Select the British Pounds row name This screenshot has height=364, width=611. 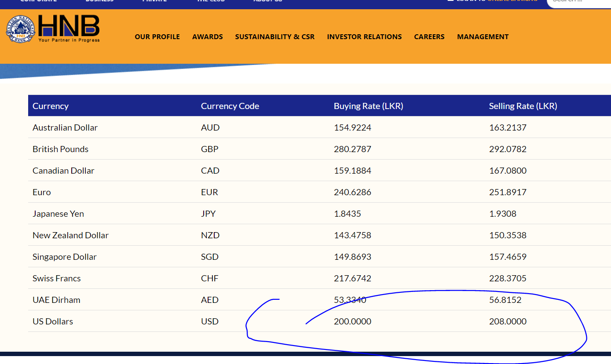(60, 149)
